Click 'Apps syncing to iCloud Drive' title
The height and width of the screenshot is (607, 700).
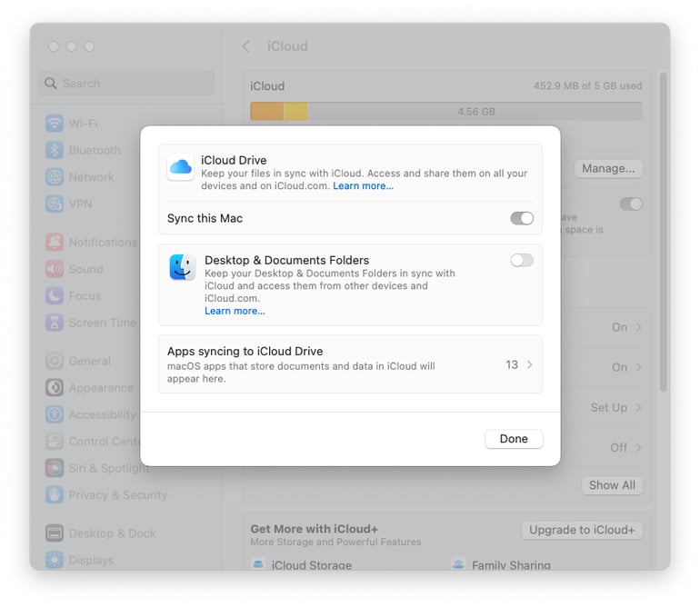[x=245, y=352]
